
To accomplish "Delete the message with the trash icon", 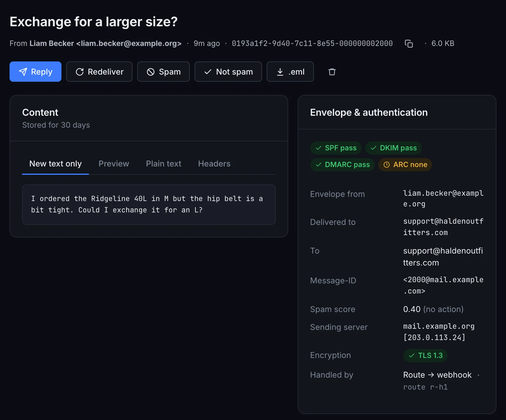I will tap(332, 72).
